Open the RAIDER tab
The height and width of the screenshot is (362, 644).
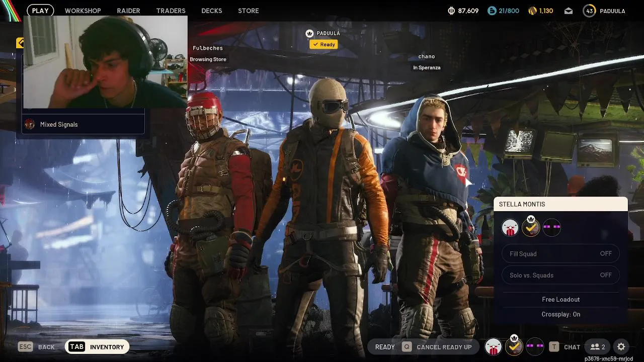(128, 11)
